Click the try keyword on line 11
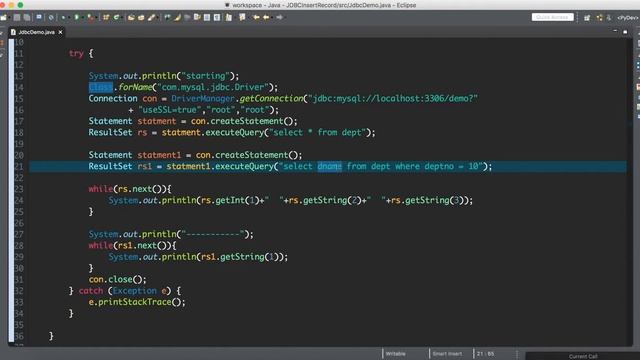This screenshot has height=360, width=640. pyautogui.click(x=76, y=53)
